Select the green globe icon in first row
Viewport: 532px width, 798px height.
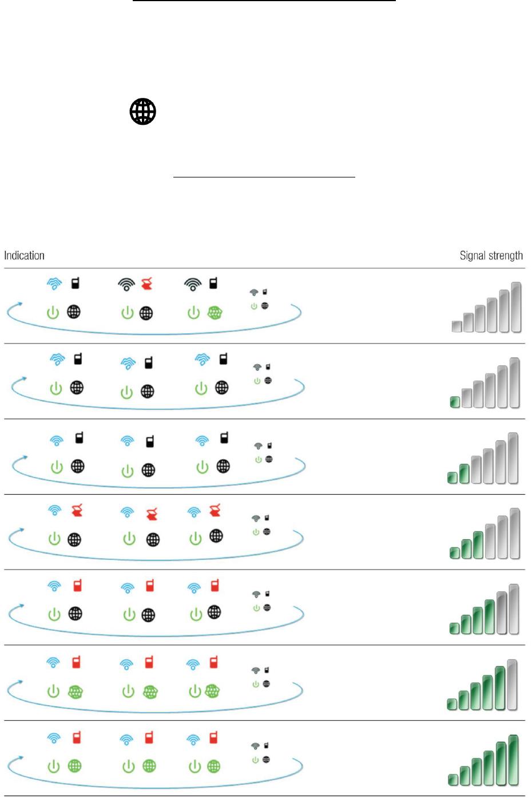(x=215, y=313)
